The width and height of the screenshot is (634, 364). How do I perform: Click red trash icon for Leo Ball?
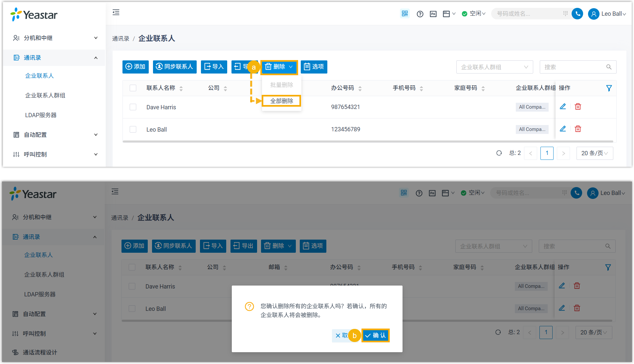click(x=578, y=129)
